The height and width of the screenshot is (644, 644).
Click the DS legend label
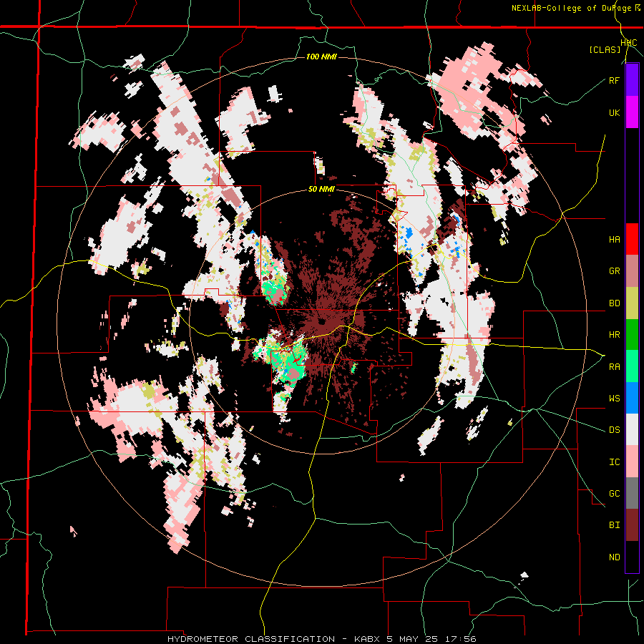point(614,430)
